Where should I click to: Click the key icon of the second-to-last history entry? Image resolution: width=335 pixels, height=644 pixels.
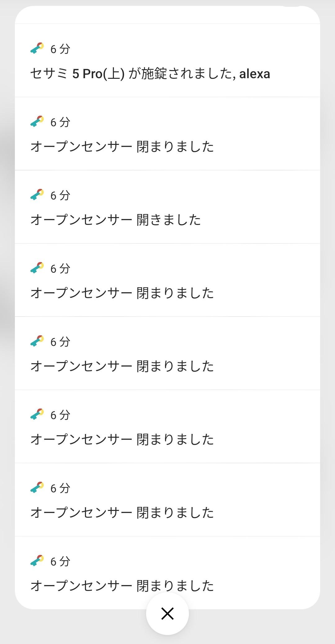point(37,488)
